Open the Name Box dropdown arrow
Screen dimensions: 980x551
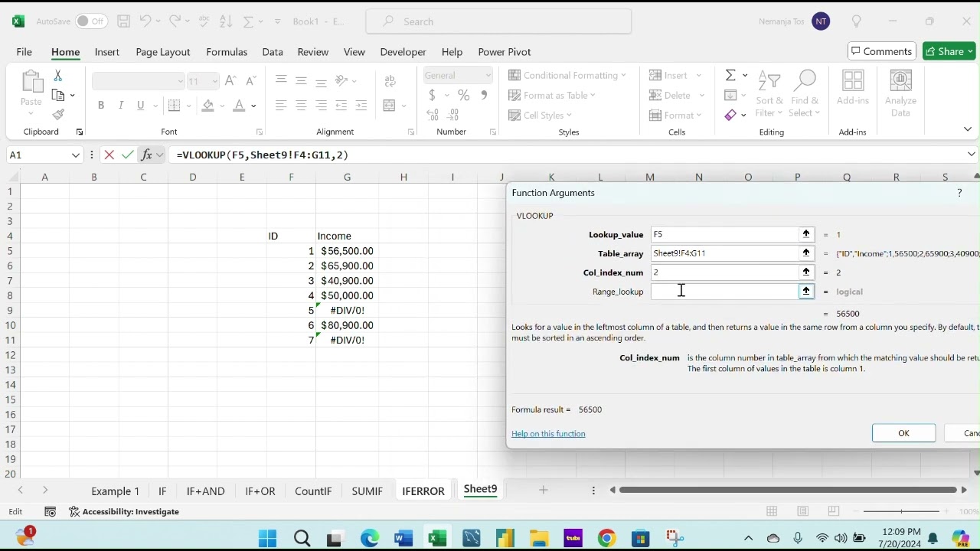pyautogui.click(x=76, y=155)
